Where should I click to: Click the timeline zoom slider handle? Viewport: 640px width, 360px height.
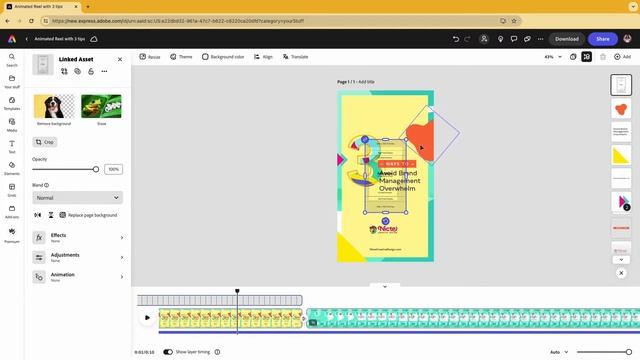(629, 351)
